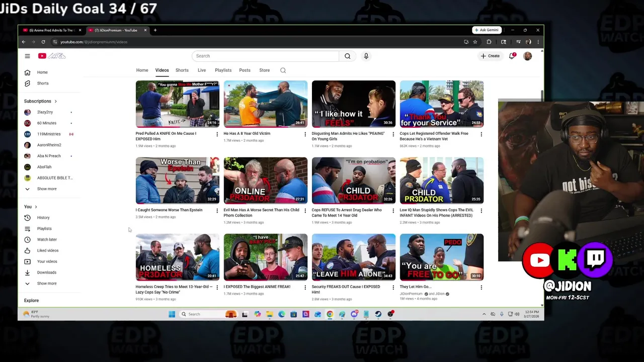Image resolution: width=644 pixels, height=362 pixels.
Task: Open the account avatar menu
Action: coord(527,56)
